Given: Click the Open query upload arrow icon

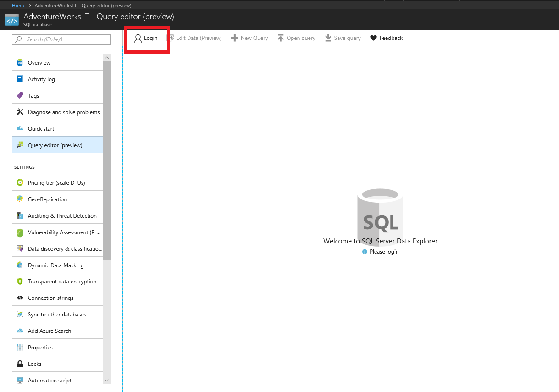Looking at the screenshot, I should click(281, 38).
